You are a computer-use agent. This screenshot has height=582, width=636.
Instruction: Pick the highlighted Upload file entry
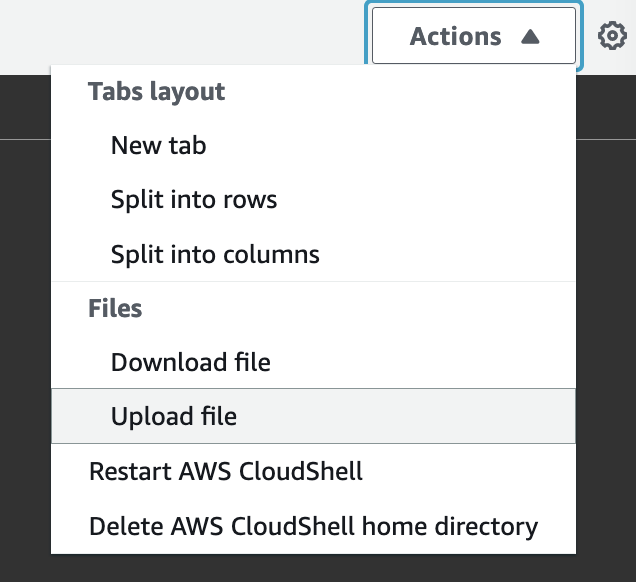tap(174, 416)
